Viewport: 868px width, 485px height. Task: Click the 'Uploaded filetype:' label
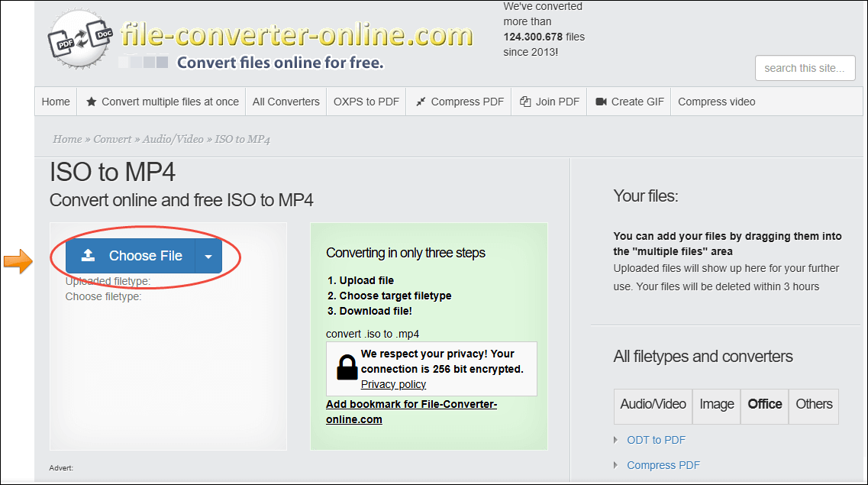pos(108,281)
